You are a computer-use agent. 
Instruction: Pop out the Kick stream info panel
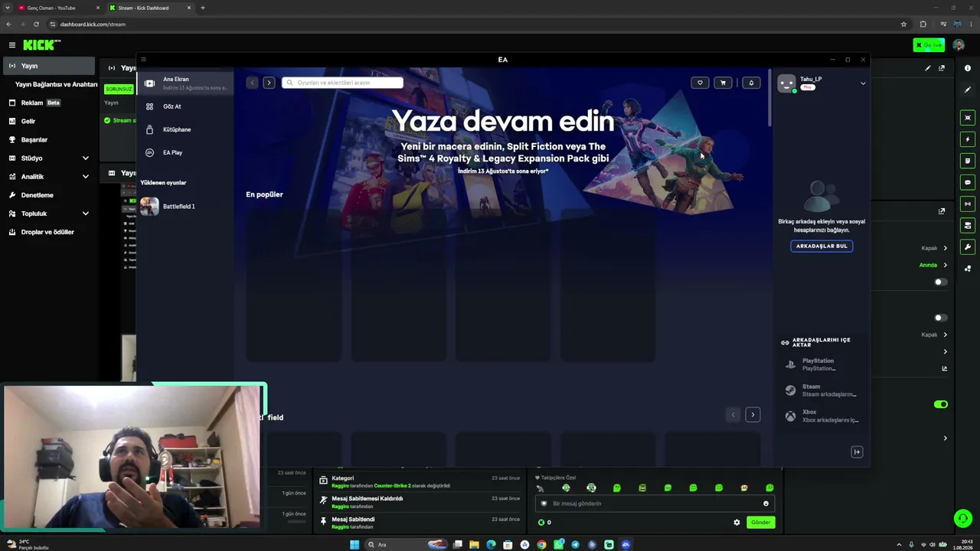(942, 68)
